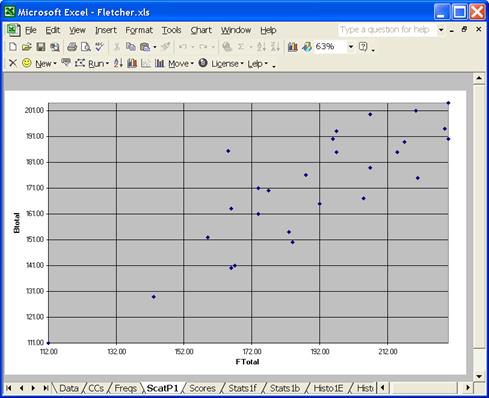Click the Open file folder icon
489x398 pixels.
pyautogui.click(x=27, y=47)
